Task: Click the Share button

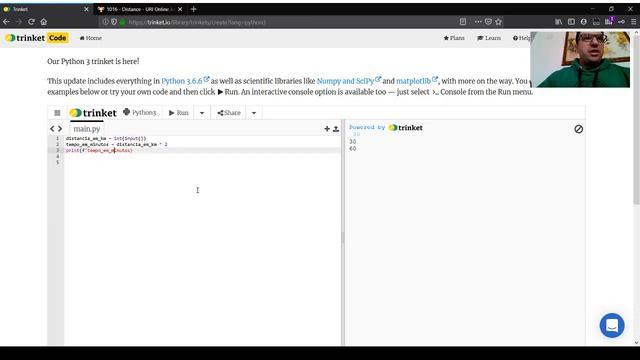Action: (x=229, y=113)
